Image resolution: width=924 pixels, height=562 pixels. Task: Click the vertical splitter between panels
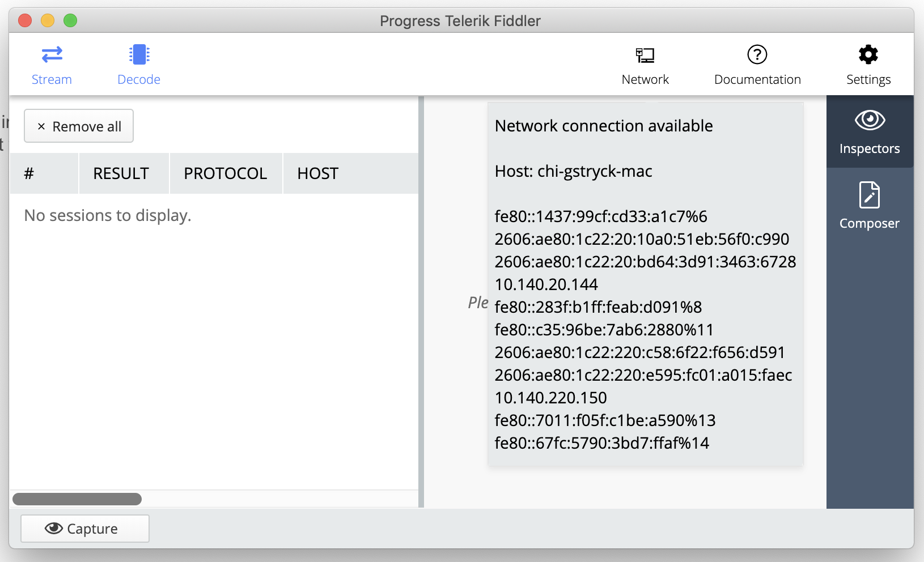[421, 301]
